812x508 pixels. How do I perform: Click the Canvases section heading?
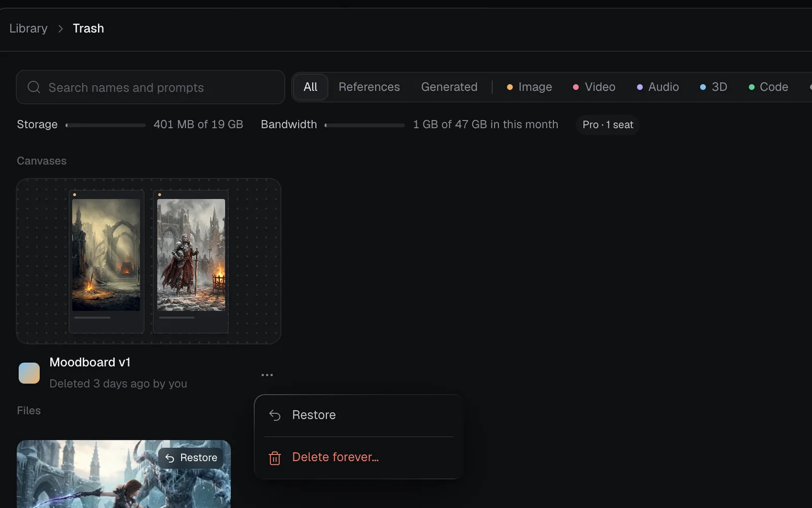[42, 161]
